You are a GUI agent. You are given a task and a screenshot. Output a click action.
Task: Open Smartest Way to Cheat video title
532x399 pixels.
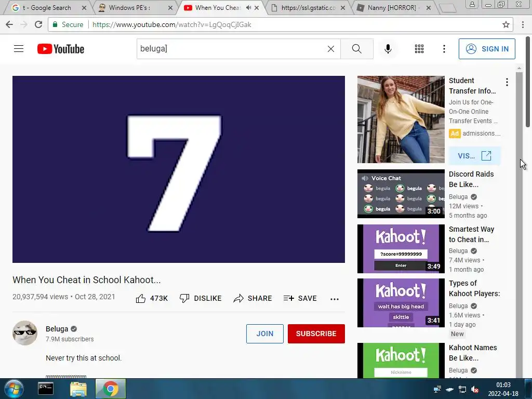(x=471, y=234)
